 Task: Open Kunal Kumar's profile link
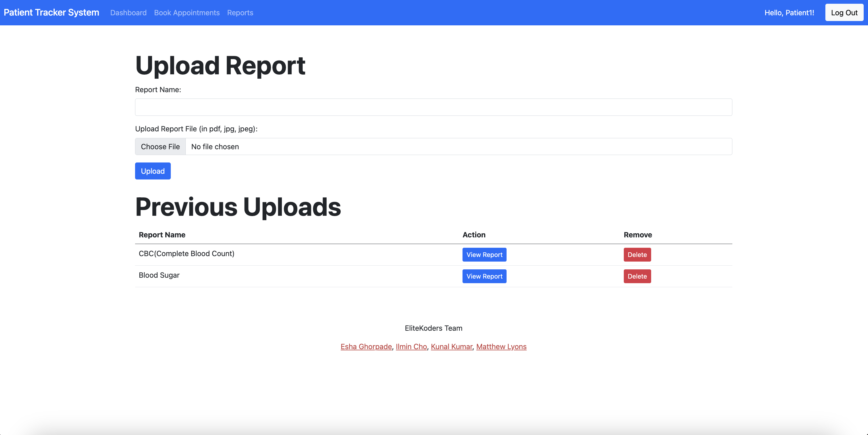(451, 346)
